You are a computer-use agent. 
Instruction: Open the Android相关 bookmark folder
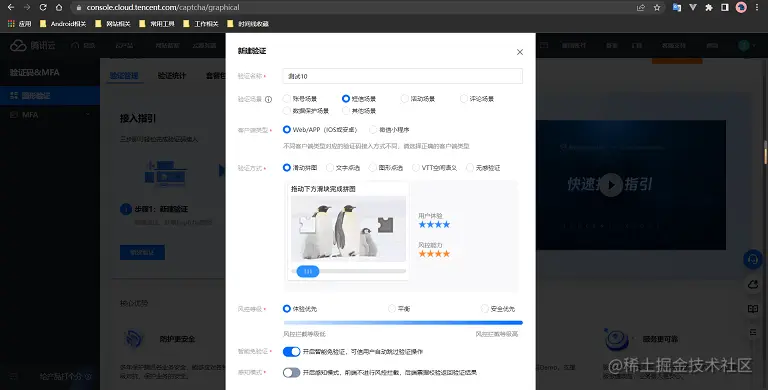coord(63,24)
